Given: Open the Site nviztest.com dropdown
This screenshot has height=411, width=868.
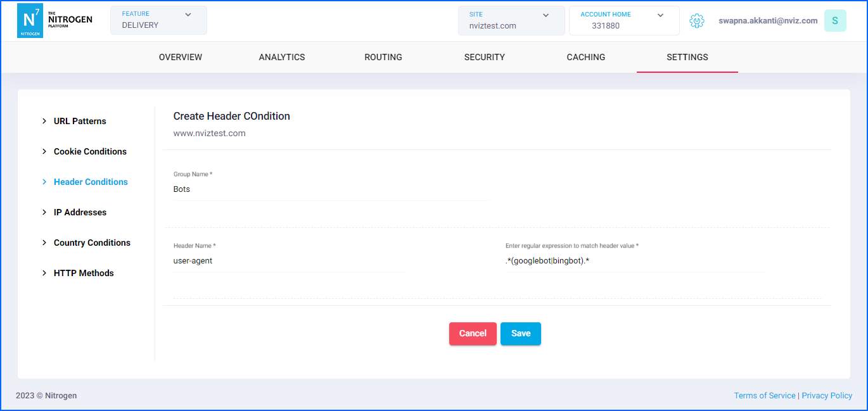Looking at the screenshot, I should (511, 20).
